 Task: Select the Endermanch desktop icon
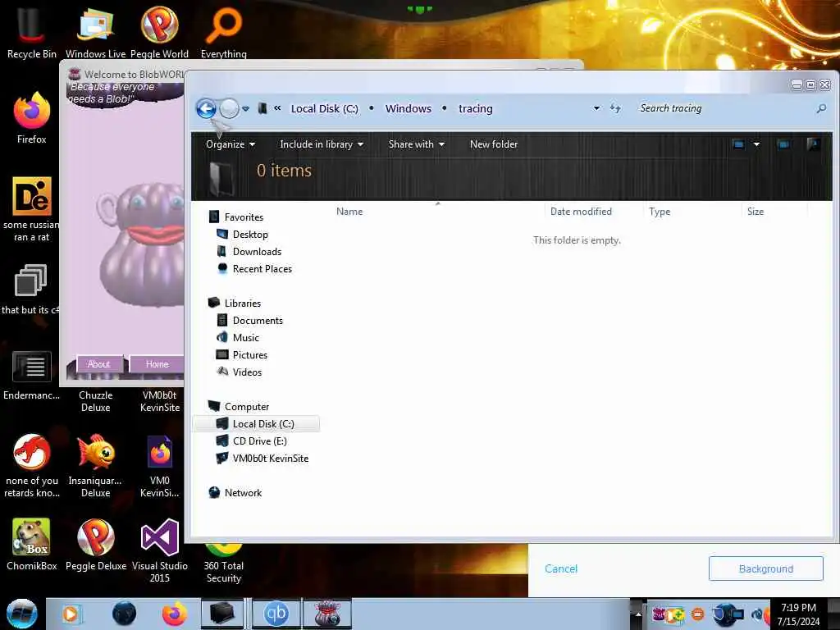point(32,375)
